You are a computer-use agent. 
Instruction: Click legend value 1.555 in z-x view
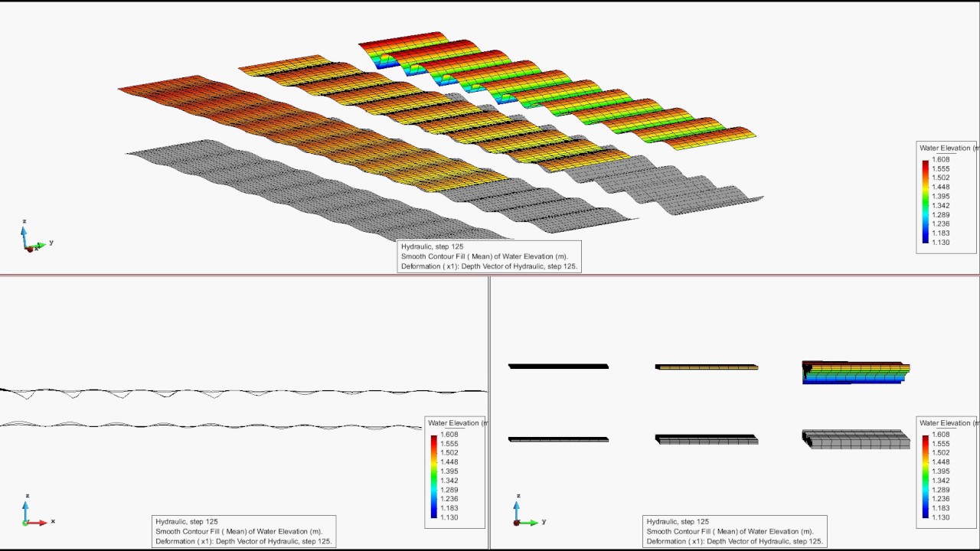[x=449, y=444]
